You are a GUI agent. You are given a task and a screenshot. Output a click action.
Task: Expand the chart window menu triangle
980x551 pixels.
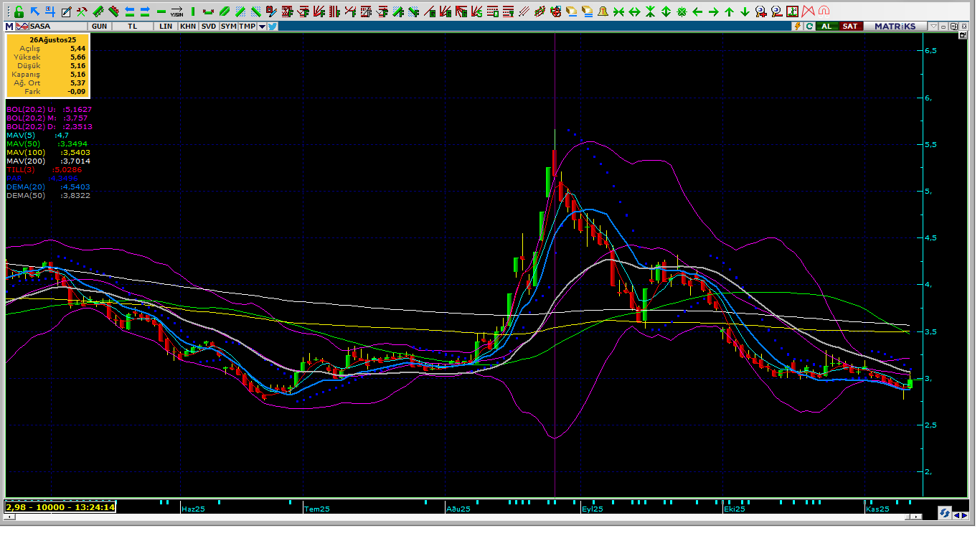pyautogui.click(x=933, y=27)
